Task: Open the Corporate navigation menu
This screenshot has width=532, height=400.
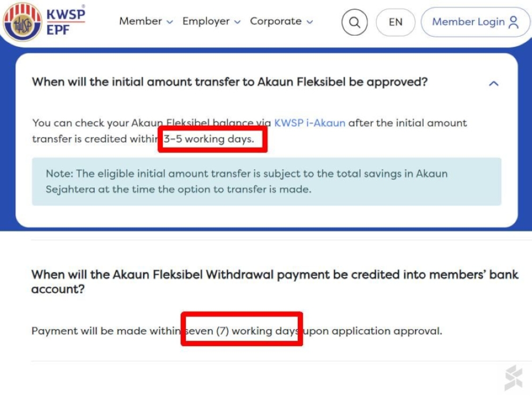Action: click(x=276, y=21)
